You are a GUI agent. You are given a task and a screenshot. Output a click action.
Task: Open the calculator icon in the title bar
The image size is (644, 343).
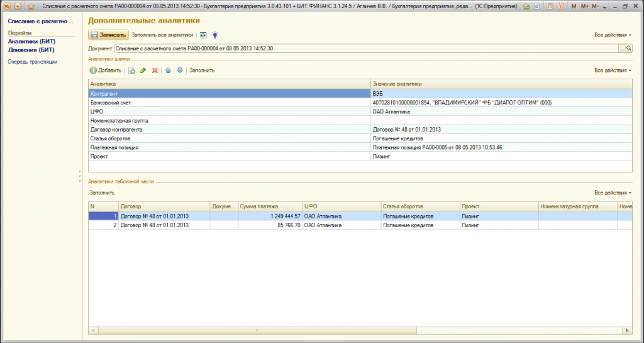pyautogui.click(x=550, y=6)
